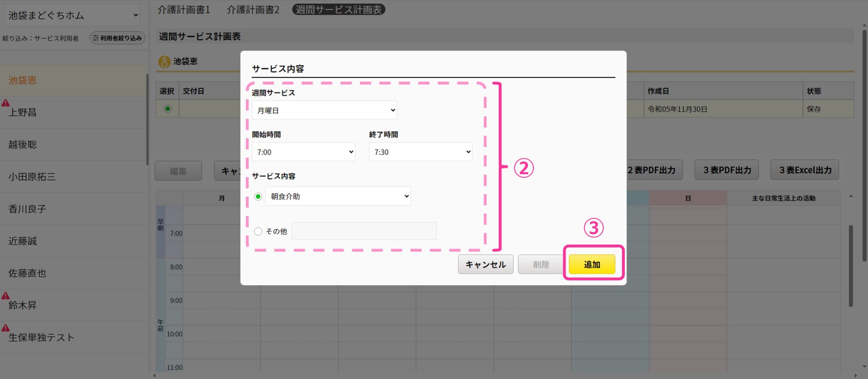Open the 利用者絞り込み filter
Image resolution: width=868 pixels, height=379 pixels.
[118, 38]
